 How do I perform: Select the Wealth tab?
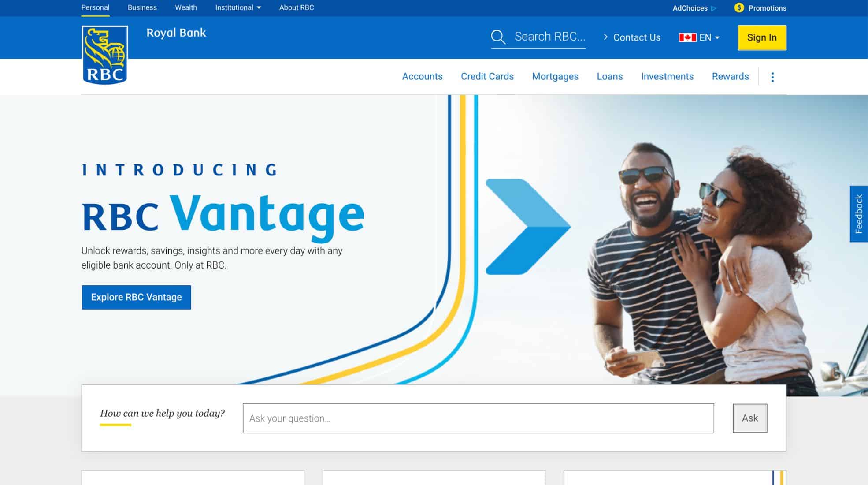click(x=185, y=7)
